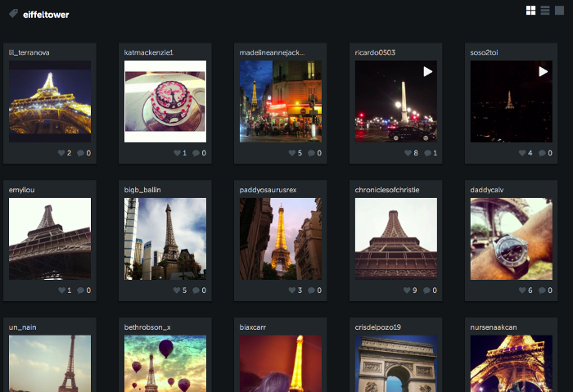
Task: Open comments on daddycalv's photo
Action: click(x=542, y=291)
